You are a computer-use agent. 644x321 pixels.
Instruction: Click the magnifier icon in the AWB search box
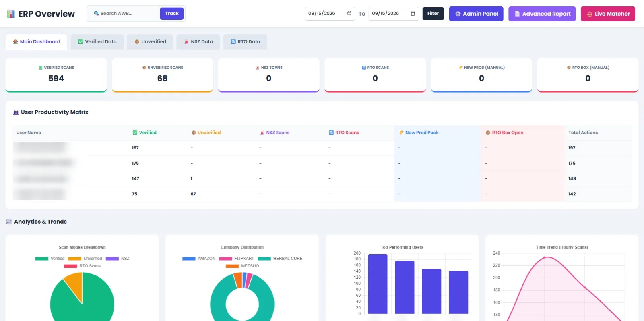[x=96, y=13]
